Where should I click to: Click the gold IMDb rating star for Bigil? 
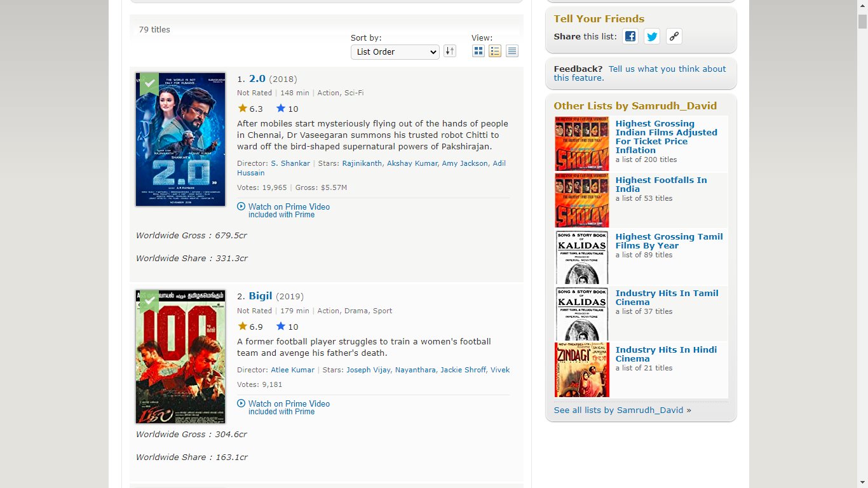coord(242,327)
